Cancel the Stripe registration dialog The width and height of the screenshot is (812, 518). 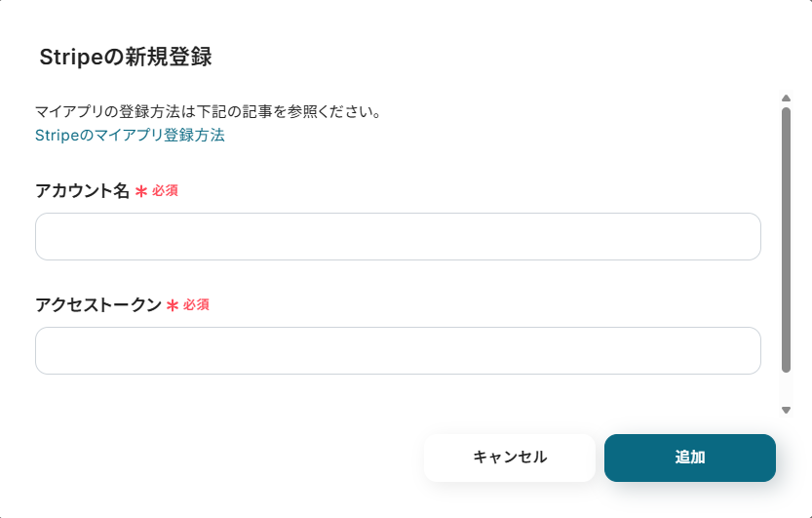point(509,458)
